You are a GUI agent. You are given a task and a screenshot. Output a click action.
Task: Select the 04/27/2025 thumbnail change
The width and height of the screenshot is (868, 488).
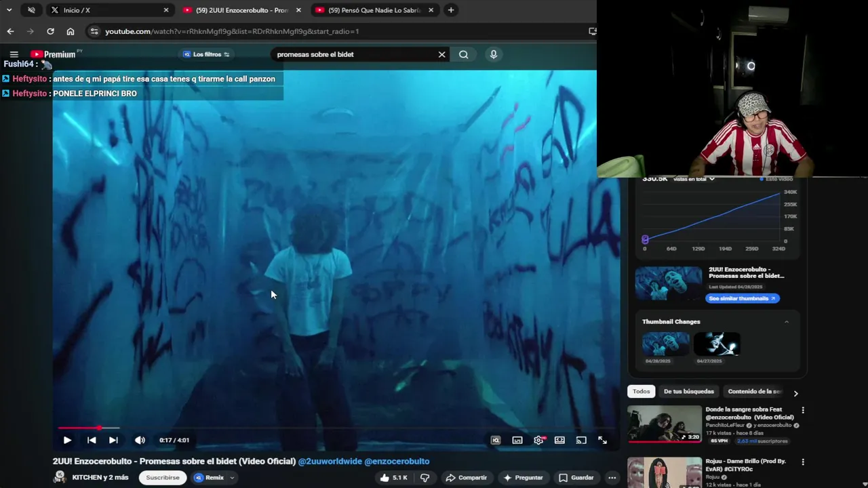click(x=717, y=344)
